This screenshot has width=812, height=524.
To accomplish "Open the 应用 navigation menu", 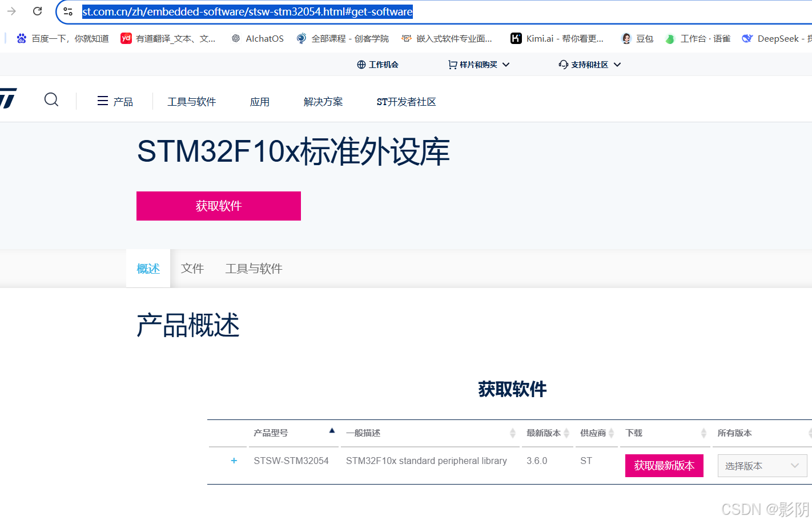I will (x=260, y=102).
